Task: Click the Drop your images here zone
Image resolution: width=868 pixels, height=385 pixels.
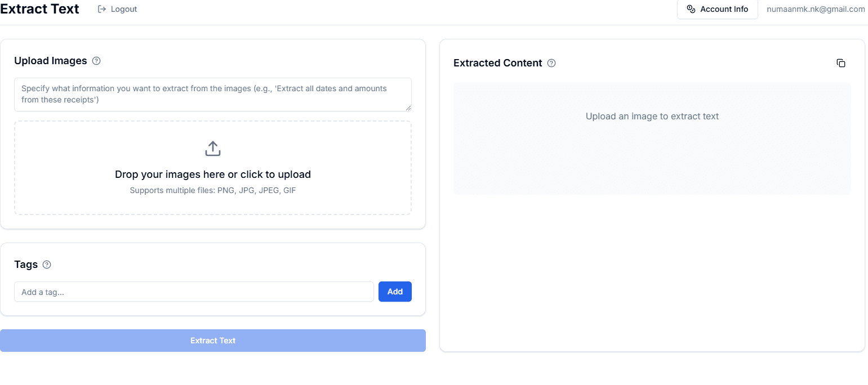Action: tap(213, 168)
